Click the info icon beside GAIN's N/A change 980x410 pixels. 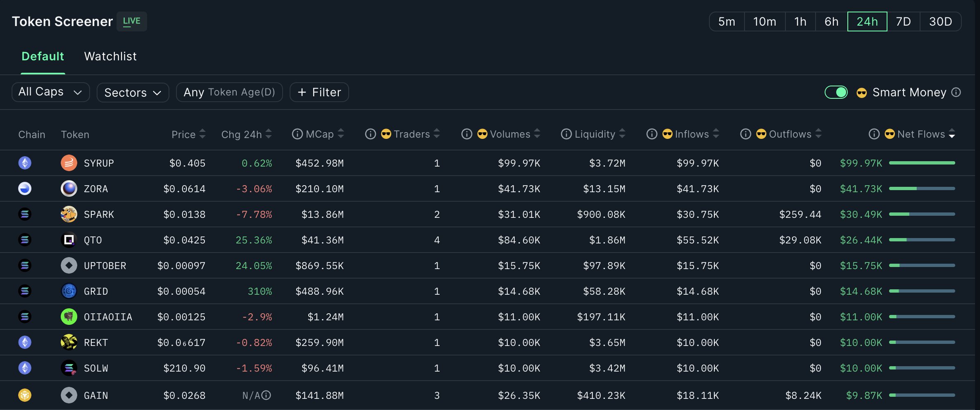coord(266,395)
